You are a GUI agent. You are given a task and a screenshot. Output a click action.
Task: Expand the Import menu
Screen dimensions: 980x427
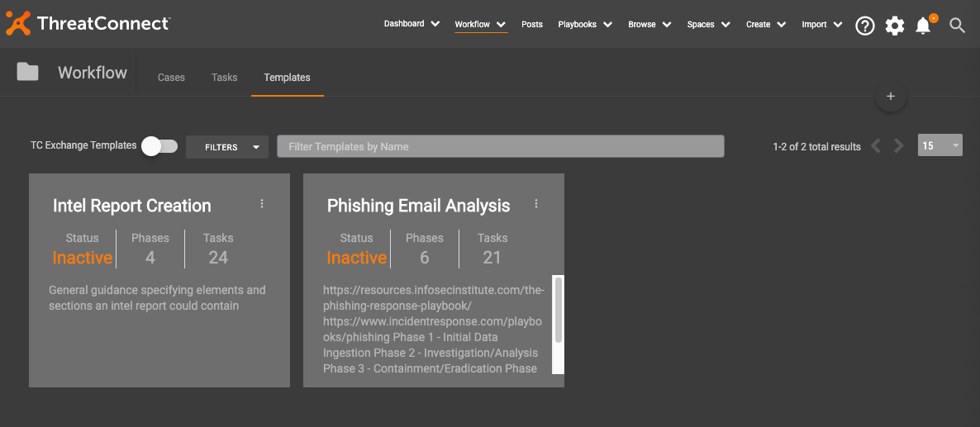click(823, 24)
